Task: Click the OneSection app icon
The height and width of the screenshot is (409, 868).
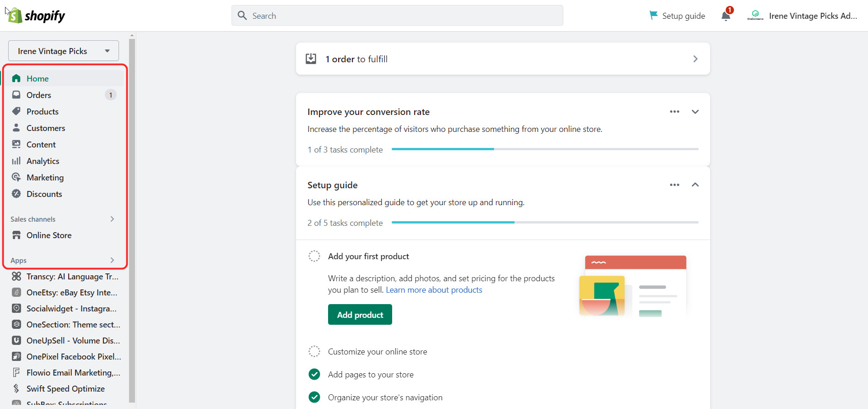Action: tap(16, 324)
